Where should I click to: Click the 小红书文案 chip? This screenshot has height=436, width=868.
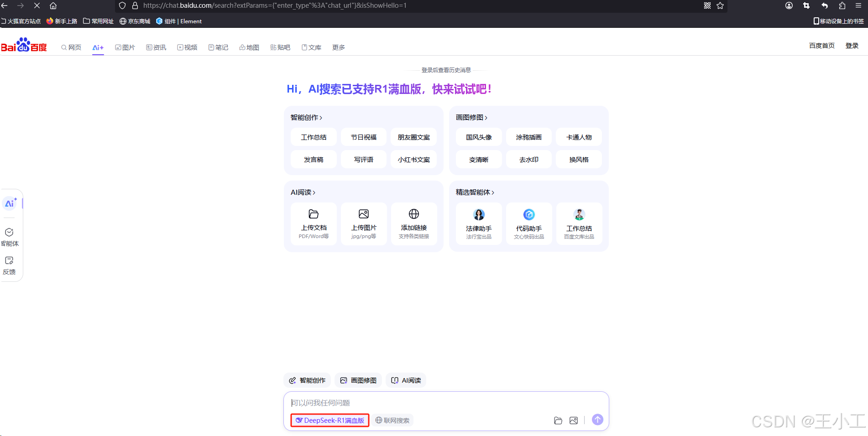click(x=414, y=160)
